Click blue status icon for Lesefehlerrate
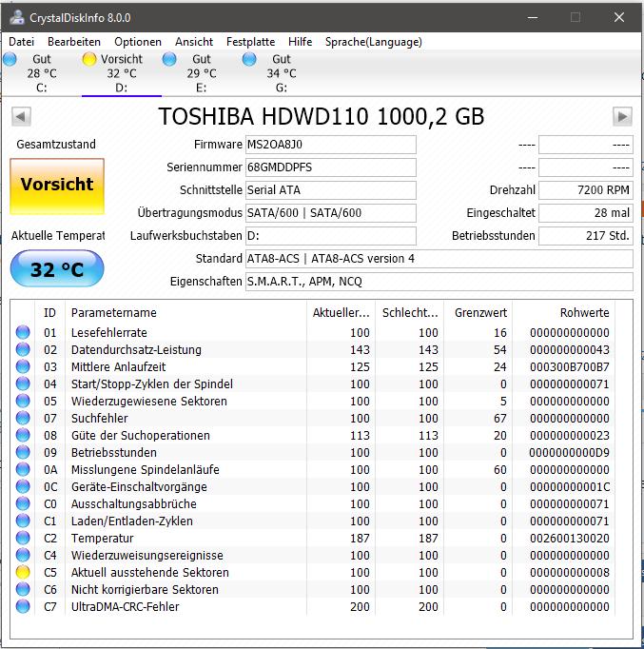644x649 pixels. [x=23, y=332]
